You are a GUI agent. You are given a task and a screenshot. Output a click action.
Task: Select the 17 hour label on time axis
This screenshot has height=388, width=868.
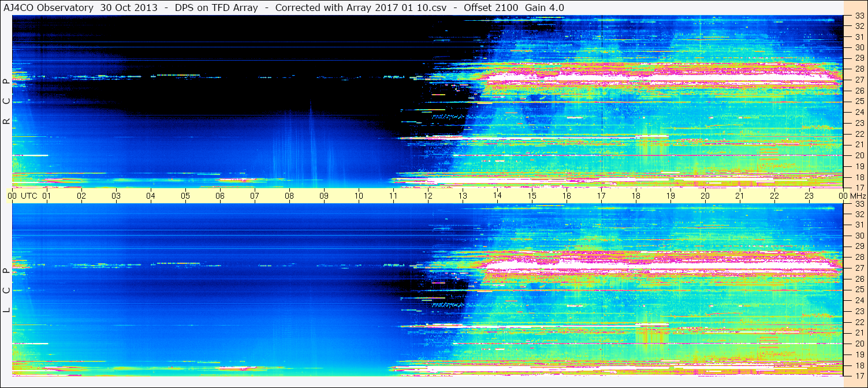(x=601, y=196)
